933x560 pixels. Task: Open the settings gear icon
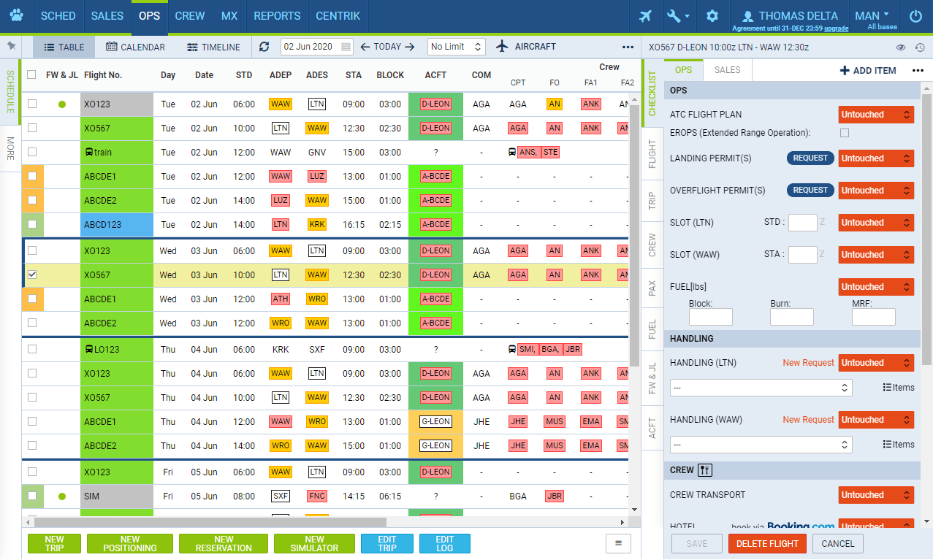(712, 16)
